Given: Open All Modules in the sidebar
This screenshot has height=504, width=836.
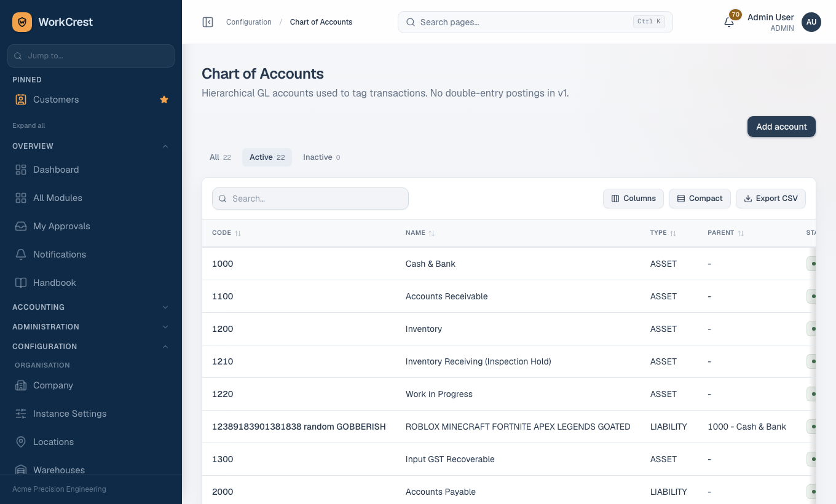Looking at the screenshot, I should coord(91,198).
